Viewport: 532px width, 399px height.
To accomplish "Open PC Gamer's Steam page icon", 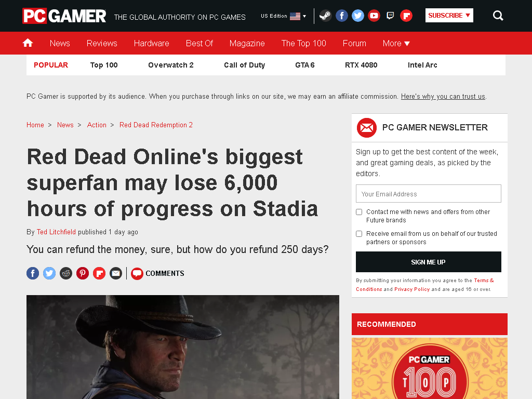I will pos(325,16).
